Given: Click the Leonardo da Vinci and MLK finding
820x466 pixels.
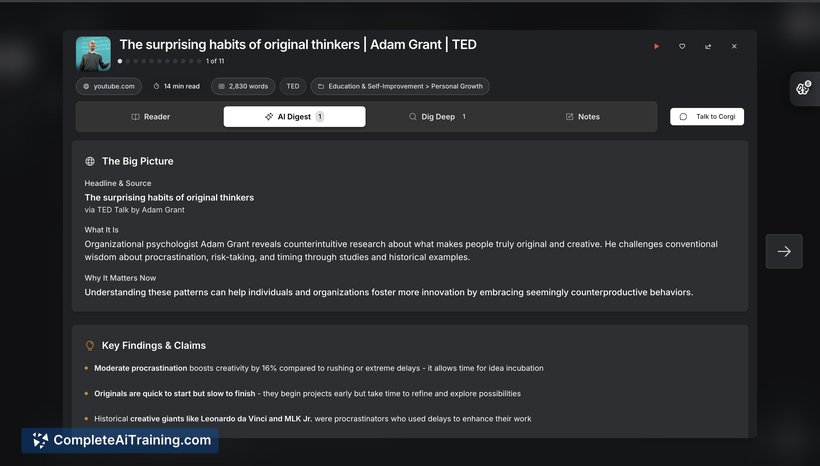Looking at the screenshot, I should (313, 418).
